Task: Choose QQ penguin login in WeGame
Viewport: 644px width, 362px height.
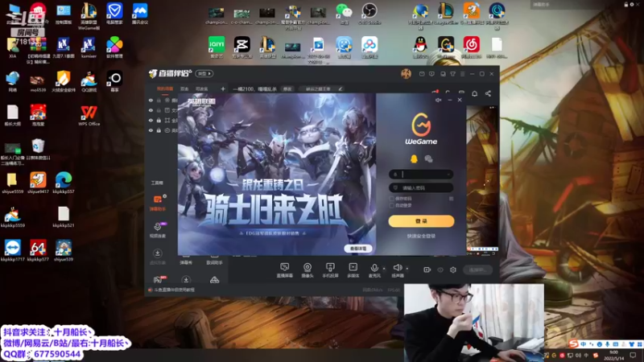Action: 414,158
